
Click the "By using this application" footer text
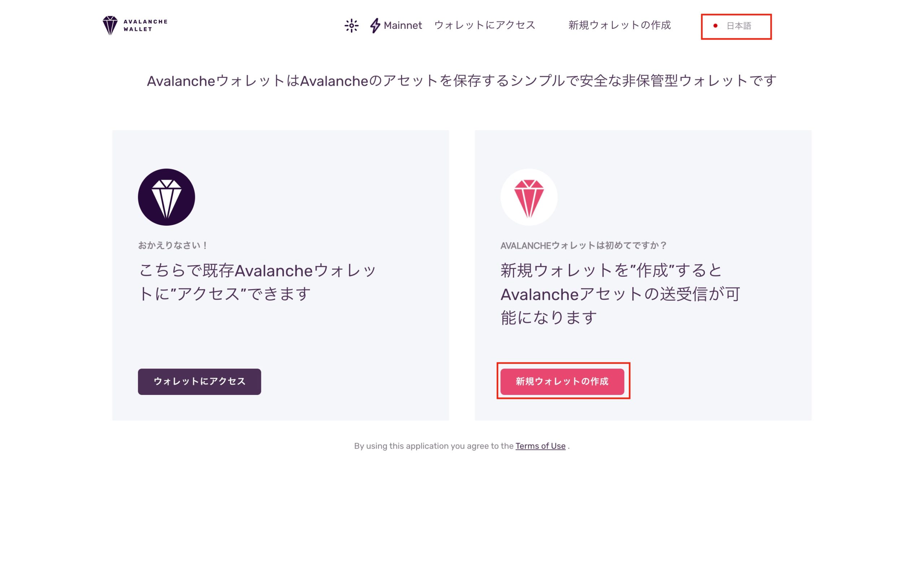433,446
